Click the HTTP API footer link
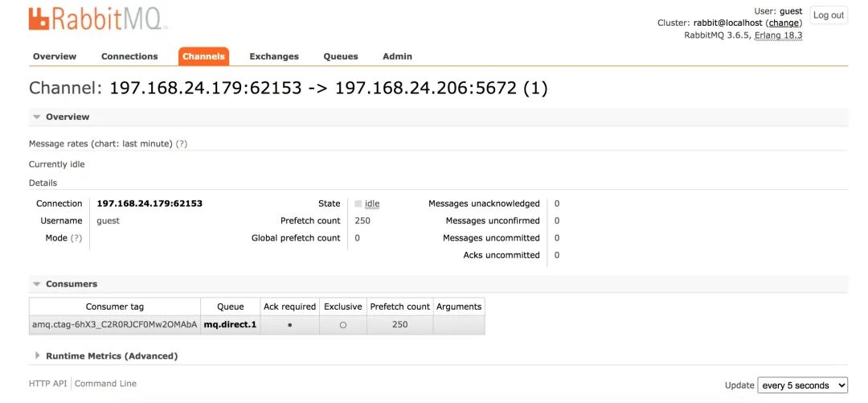Screen dimensions: 868x403 point(47,384)
